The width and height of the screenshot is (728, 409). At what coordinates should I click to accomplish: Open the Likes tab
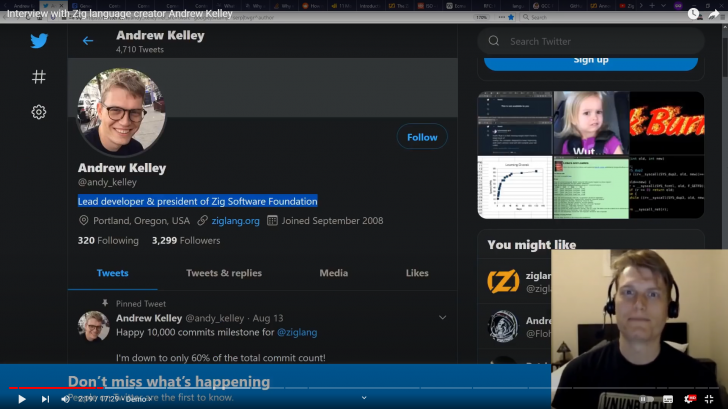pyautogui.click(x=417, y=273)
